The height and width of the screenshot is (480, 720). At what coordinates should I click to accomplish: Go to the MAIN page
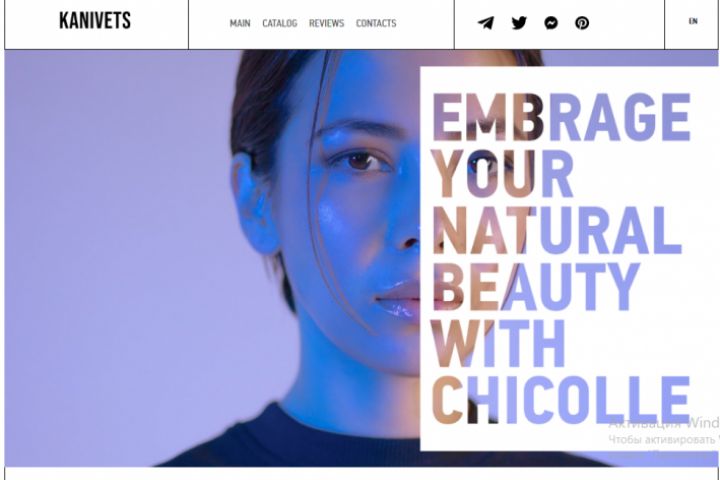(240, 23)
